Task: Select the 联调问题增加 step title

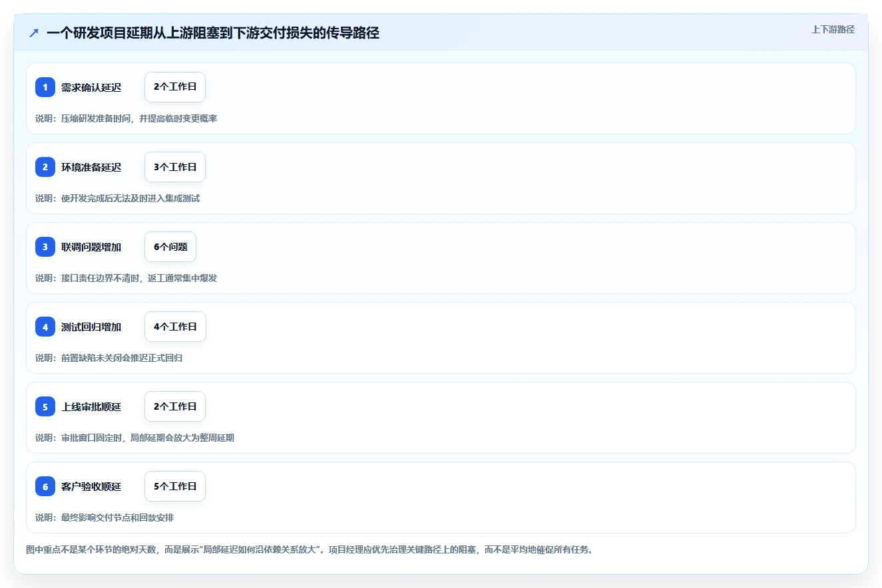Action: point(91,247)
